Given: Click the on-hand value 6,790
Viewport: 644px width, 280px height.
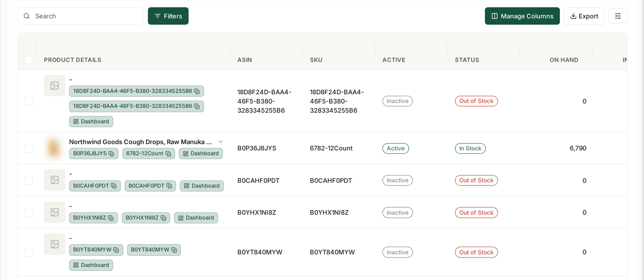Looking at the screenshot, I should pos(578,148).
